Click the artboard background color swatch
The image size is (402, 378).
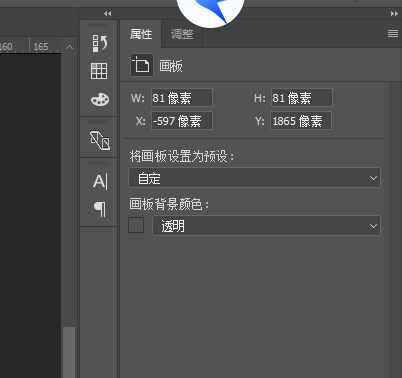(x=136, y=225)
